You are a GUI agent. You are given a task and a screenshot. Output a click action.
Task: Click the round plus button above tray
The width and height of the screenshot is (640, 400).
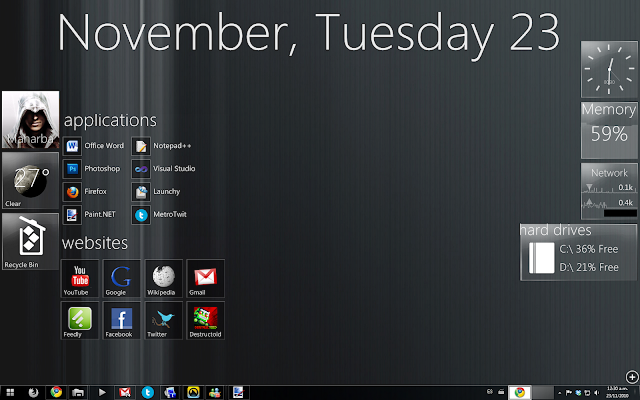click(632, 377)
